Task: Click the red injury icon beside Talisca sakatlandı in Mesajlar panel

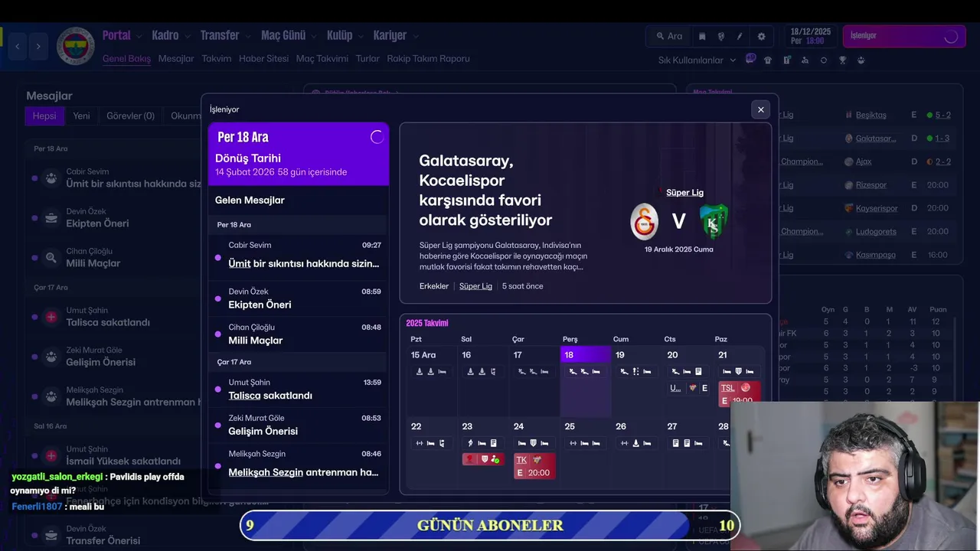Action: [x=51, y=317]
